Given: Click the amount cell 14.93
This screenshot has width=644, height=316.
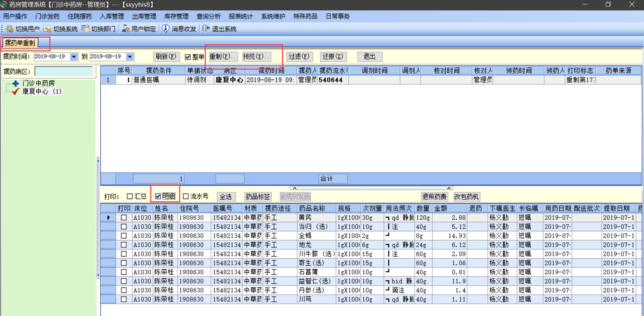Looking at the screenshot, I should pos(450,236).
